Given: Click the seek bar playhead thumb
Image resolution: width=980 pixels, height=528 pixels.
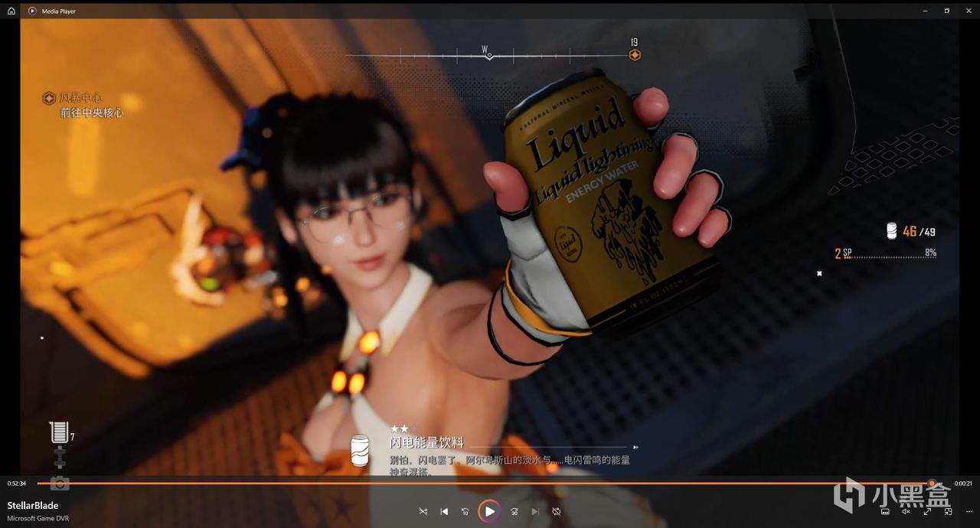Looking at the screenshot, I should pos(932,484).
